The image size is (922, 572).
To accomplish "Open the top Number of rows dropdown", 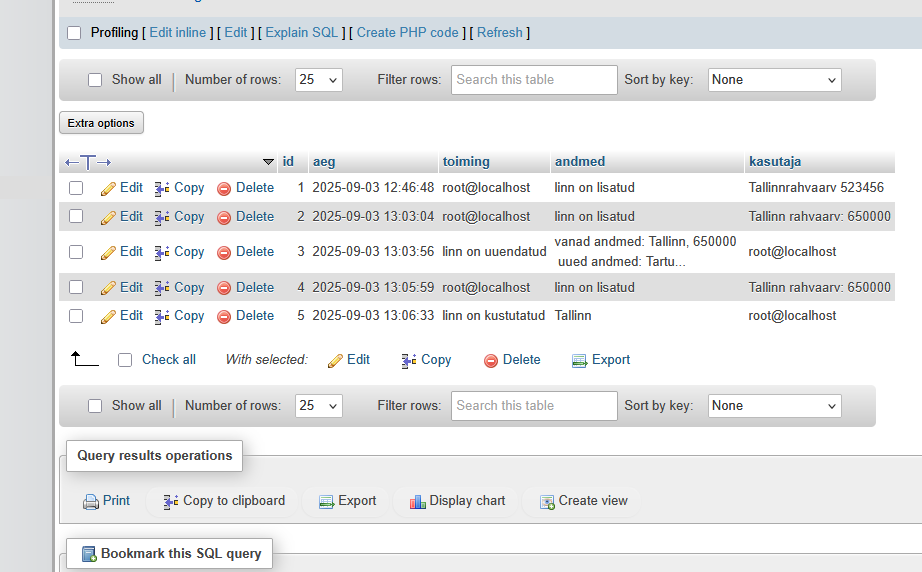I will (x=319, y=80).
